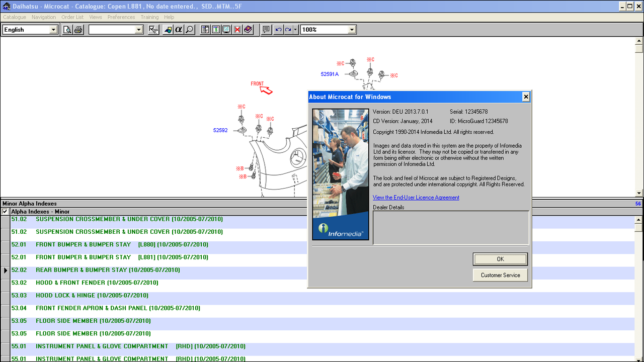Click the index list scroll-up arrow
644x362 pixels.
tap(639, 220)
